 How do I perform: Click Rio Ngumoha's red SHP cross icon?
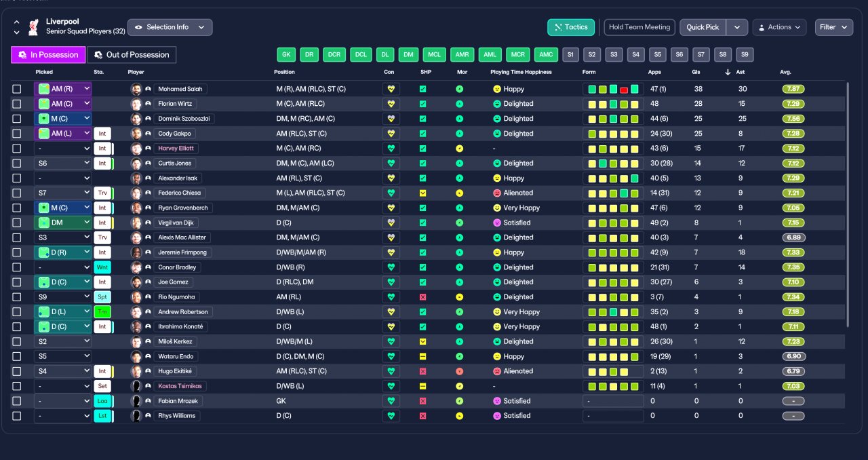(422, 297)
